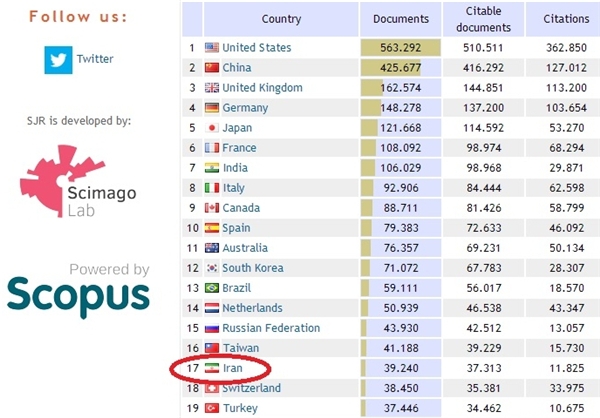The width and height of the screenshot is (600, 418).
Task: Open the Iran country link
Action: pos(232,368)
